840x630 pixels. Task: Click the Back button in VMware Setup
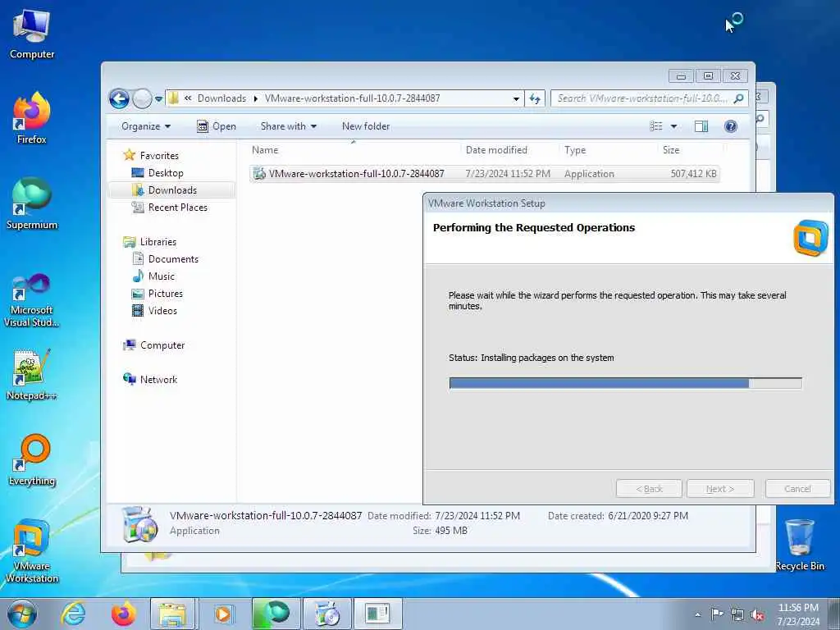click(x=649, y=489)
